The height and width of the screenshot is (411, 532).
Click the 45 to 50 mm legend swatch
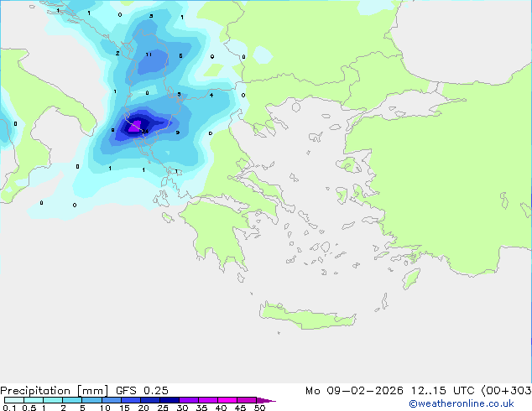click(x=247, y=400)
